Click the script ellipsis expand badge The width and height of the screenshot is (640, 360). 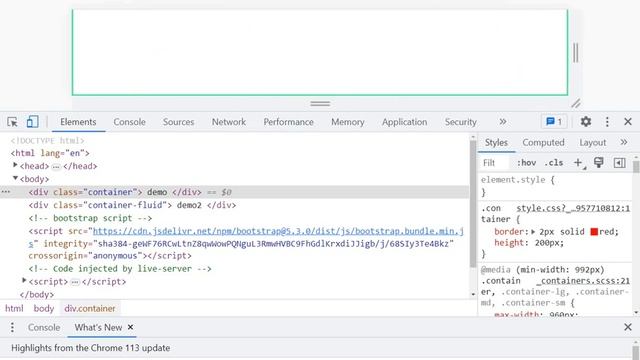click(75, 282)
